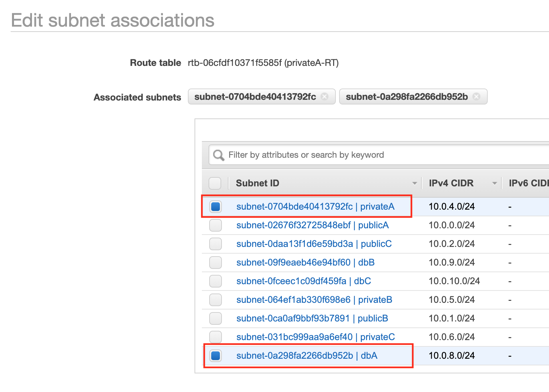
Task: Open the subnet-0fceec1c09df459fa dbC link
Action: coord(303,281)
